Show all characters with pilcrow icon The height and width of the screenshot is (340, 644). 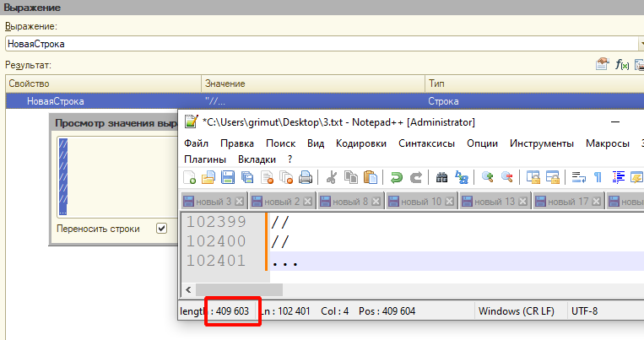click(598, 177)
